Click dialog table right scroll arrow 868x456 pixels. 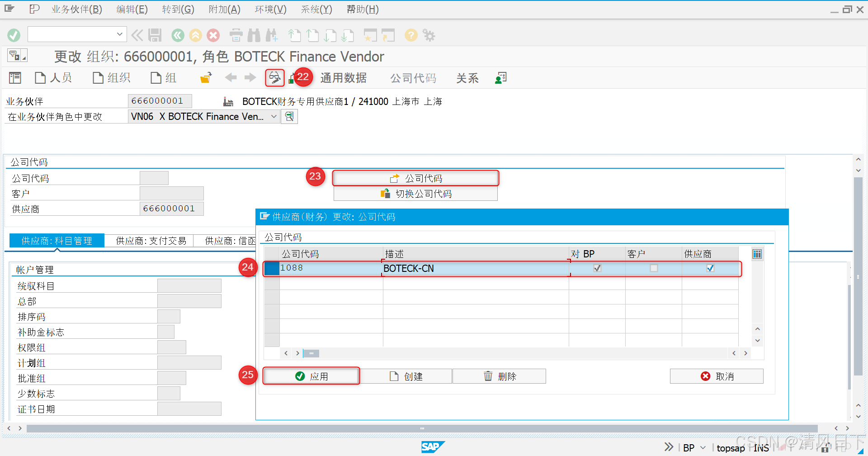tap(745, 353)
